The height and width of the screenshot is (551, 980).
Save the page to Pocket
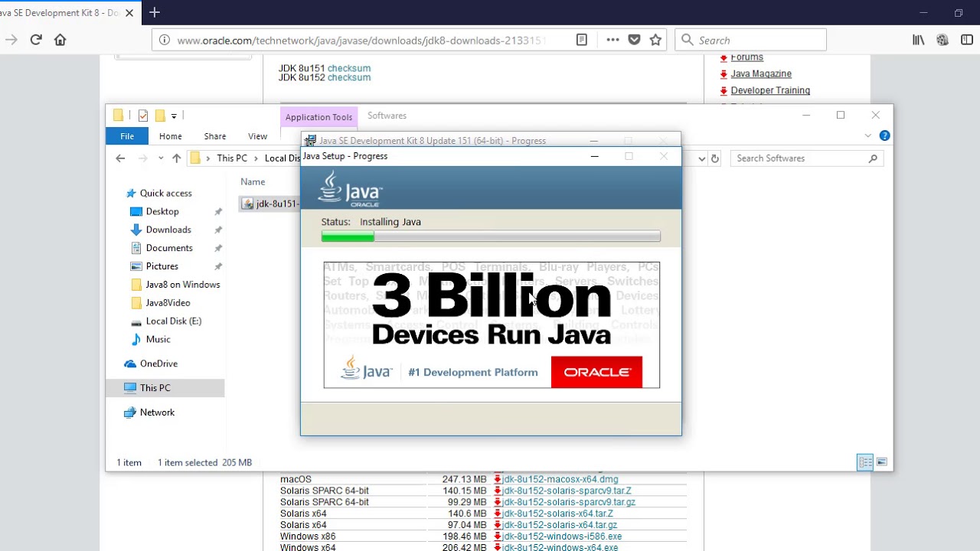[634, 40]
